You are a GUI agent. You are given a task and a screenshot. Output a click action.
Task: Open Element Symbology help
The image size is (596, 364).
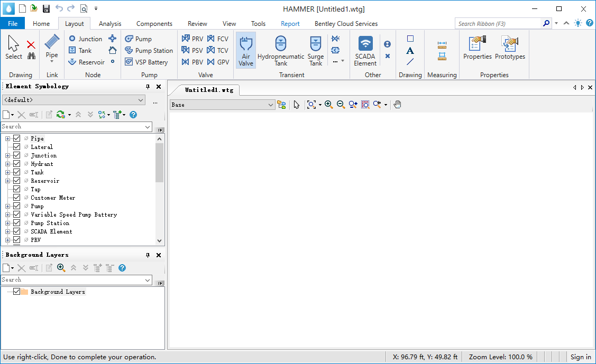(133, 115)
